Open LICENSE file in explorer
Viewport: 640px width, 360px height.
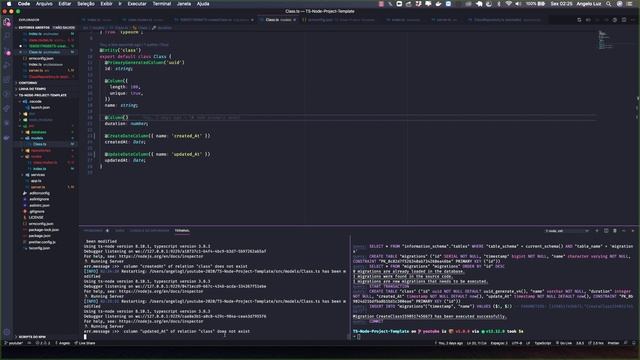click(x=36, y=218)
